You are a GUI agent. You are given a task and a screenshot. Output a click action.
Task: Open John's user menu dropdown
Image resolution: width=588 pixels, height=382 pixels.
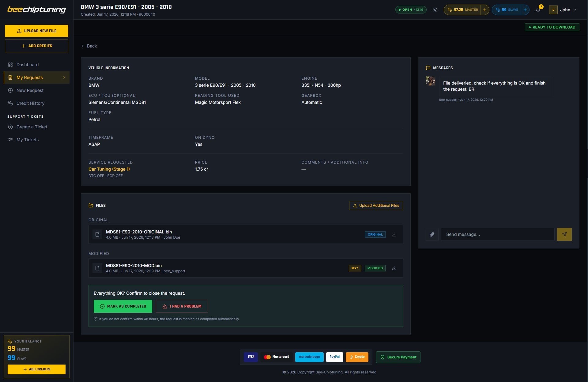563,10
